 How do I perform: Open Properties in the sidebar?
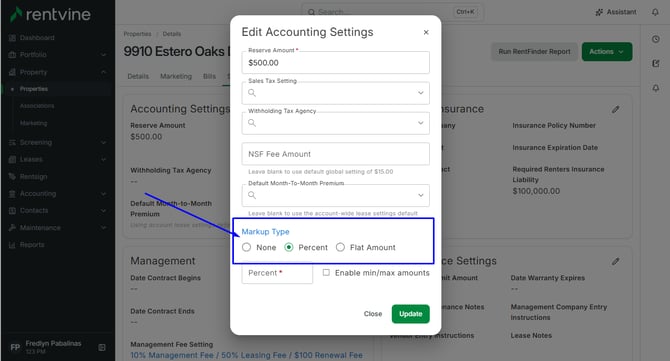point(34,89)
